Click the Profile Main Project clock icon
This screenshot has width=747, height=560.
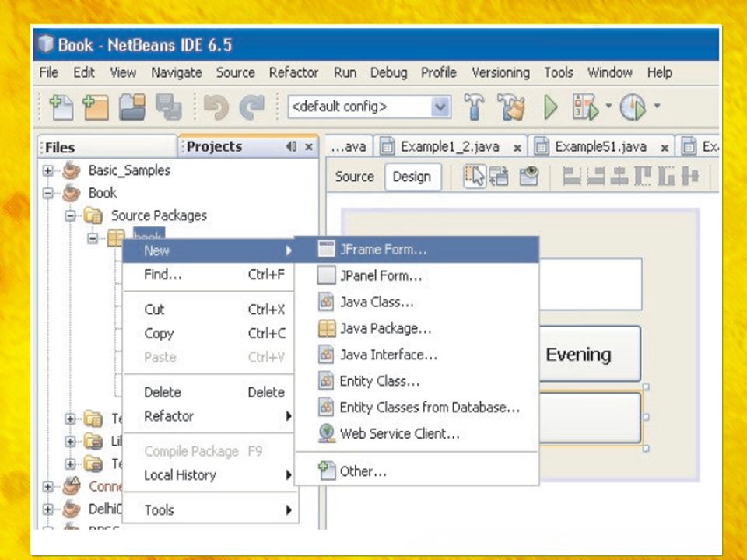point(633,107)
